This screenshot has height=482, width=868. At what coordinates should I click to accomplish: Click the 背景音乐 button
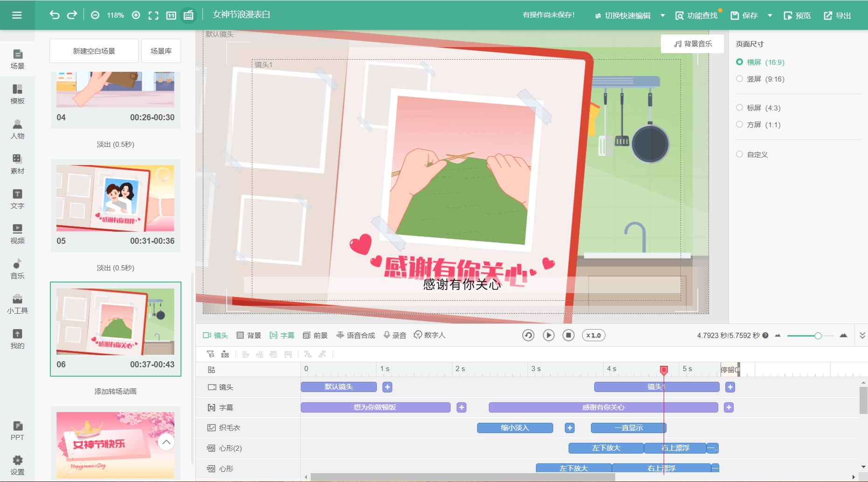coord(693,44)
